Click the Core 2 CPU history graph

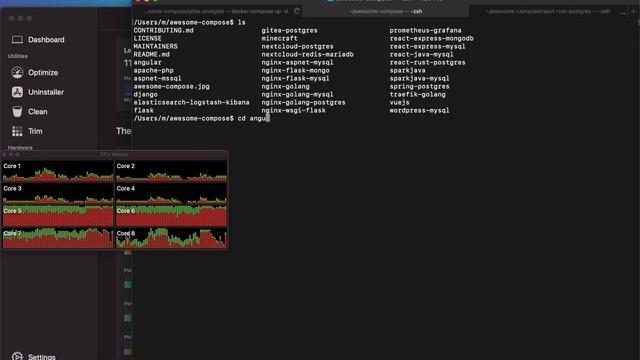coord(171,171)
